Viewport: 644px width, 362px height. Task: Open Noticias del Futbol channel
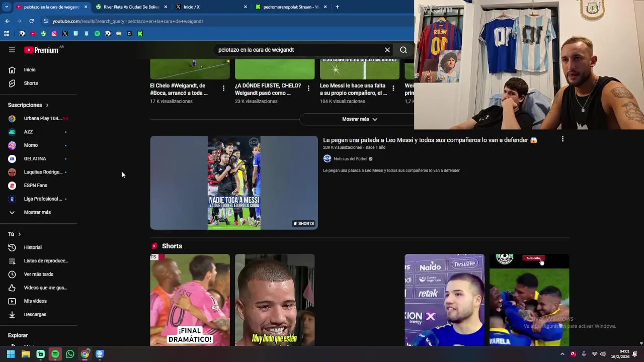[x=350, y=159]
